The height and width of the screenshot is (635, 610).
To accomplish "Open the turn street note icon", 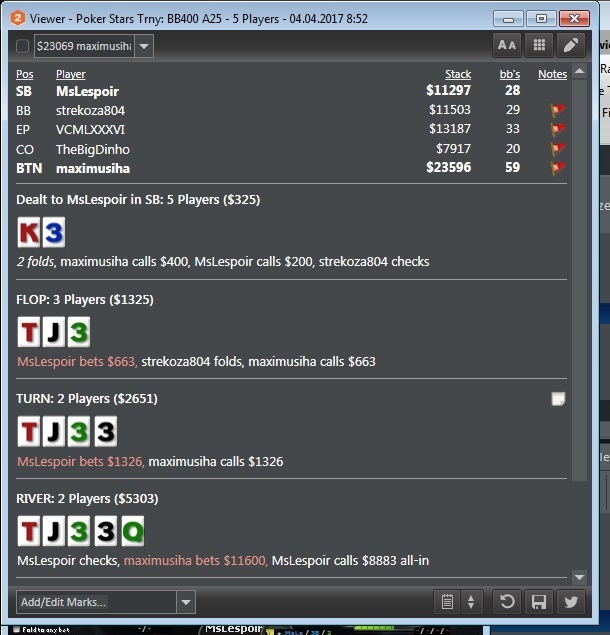I will click(558, 399).
